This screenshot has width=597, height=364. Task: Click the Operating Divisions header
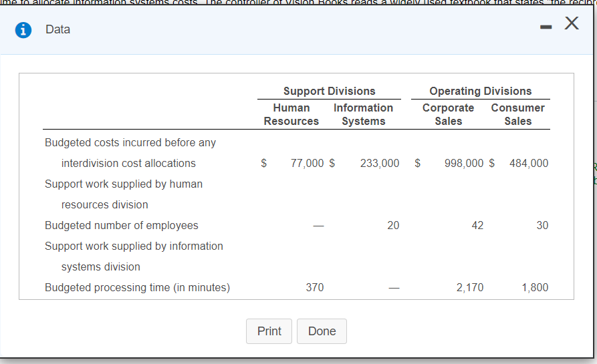(x=481, y=92)
